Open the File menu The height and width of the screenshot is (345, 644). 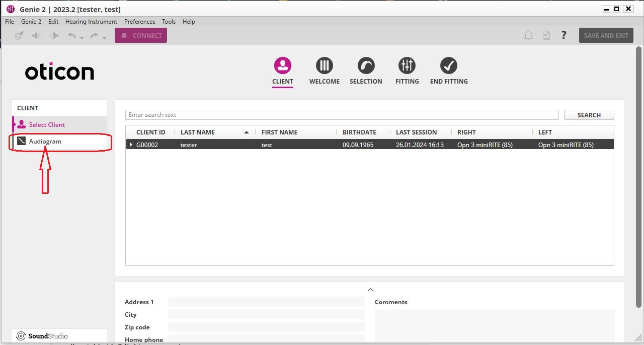[x=10, y=22]
